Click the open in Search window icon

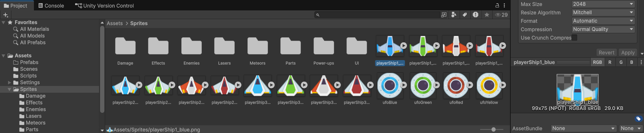(x=444, y=15)
